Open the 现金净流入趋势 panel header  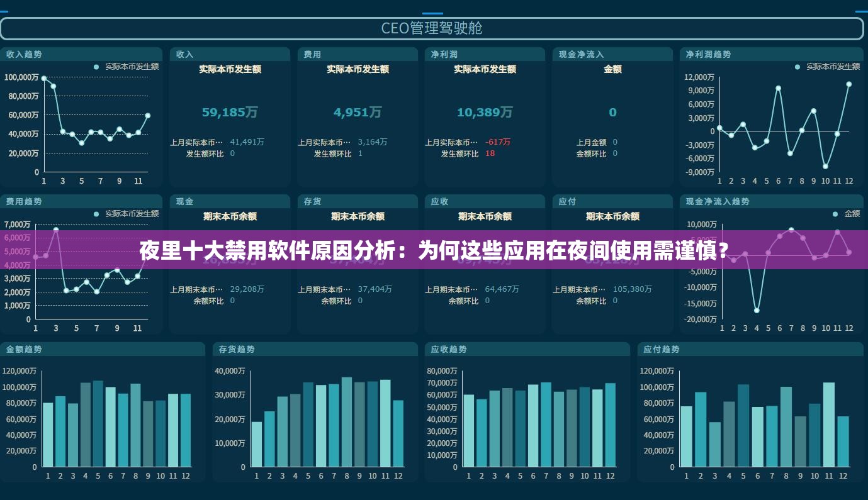pyautogui.click(x=771, y=201)
